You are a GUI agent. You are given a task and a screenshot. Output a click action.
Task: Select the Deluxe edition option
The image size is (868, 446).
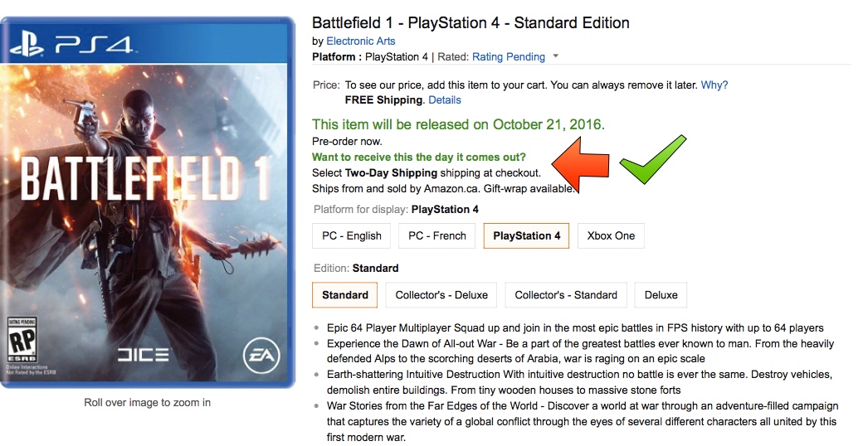661,295
